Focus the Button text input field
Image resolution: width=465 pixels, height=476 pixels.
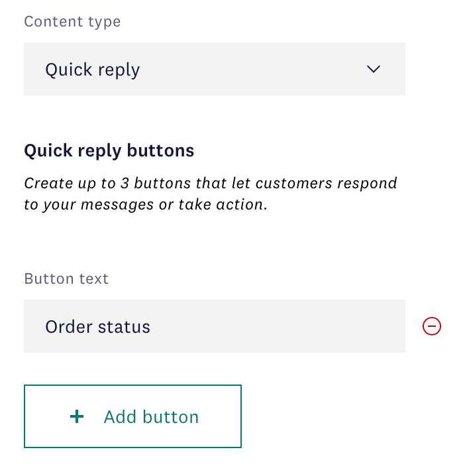tap(215, 326)
